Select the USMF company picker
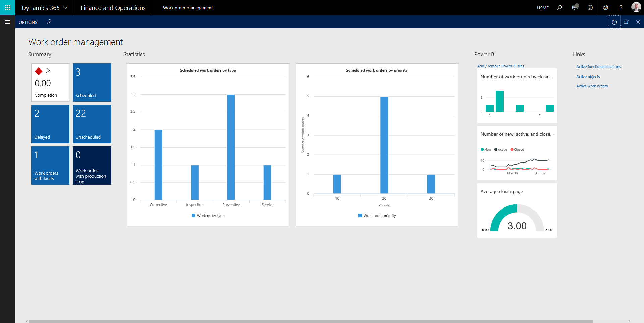Viewport: 644px width, 323px height. pos(542,8)
